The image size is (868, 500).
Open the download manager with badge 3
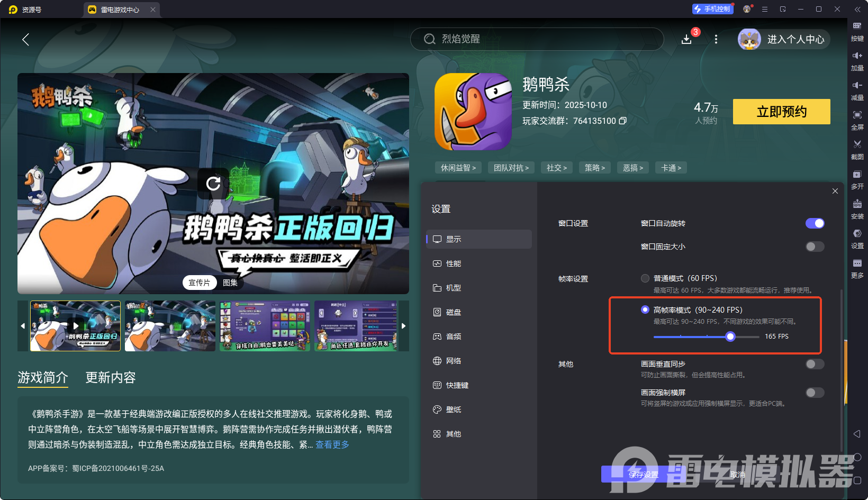point(687,39)
